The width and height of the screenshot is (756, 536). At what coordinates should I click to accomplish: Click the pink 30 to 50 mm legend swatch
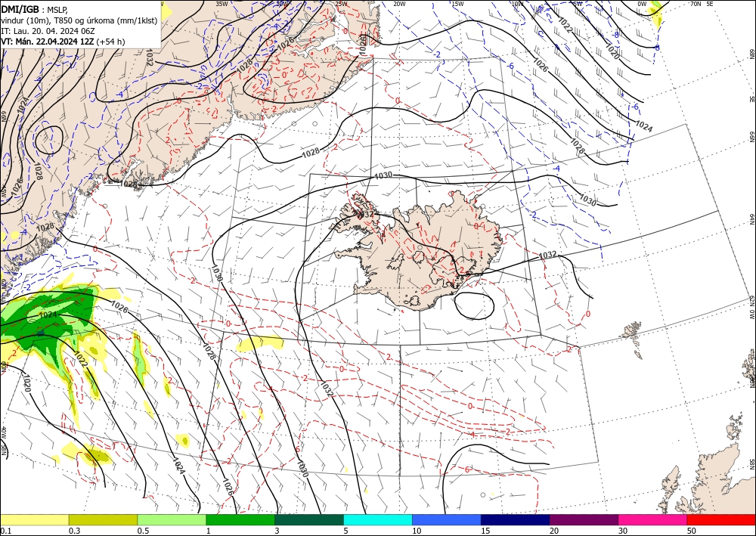point(653,519)
